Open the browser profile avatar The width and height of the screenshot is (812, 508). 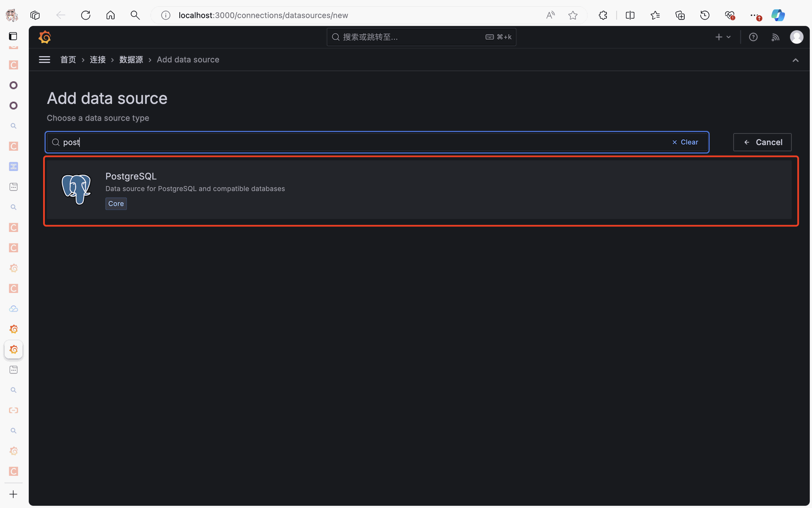[12, 15]
